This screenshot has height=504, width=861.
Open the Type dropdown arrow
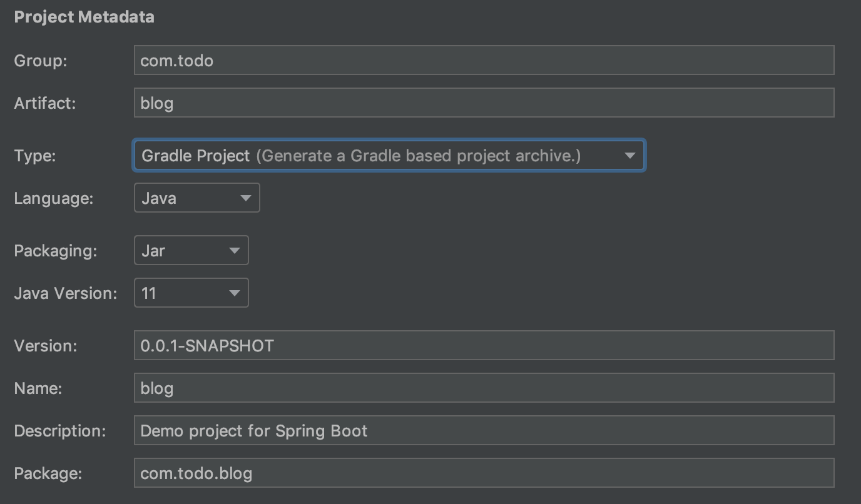[x=629, y=156]
